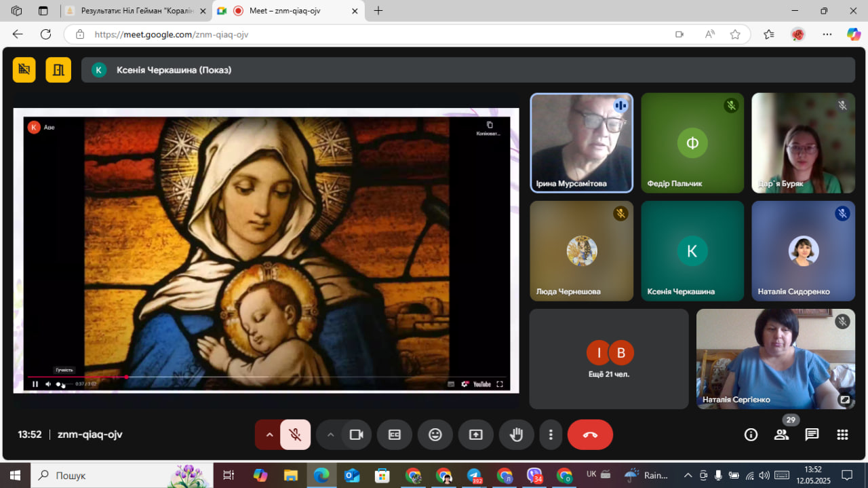This screenshot has width=868, height=488.
Task: Open a new browser tab
Action: [x=378, y=11]
